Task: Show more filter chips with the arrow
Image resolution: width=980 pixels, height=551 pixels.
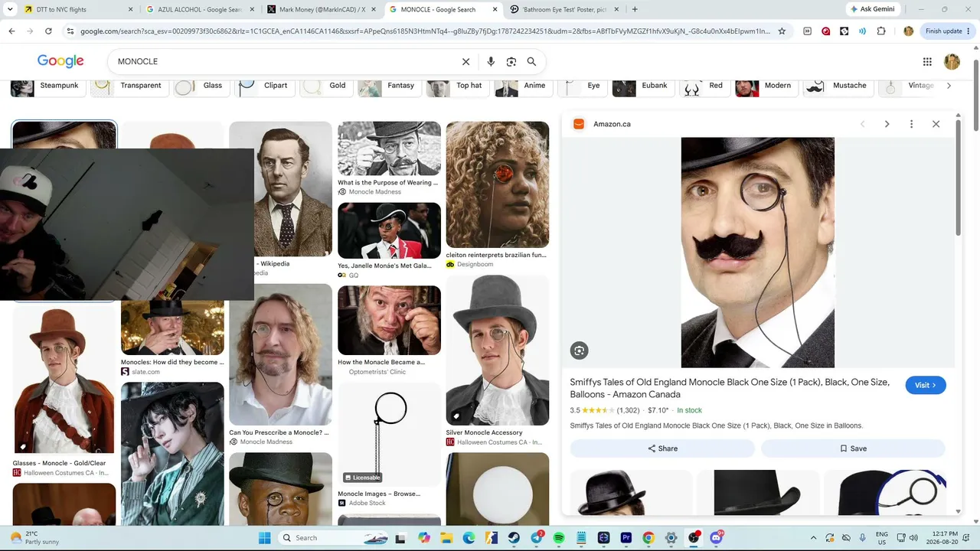Action: coord(949,86)
